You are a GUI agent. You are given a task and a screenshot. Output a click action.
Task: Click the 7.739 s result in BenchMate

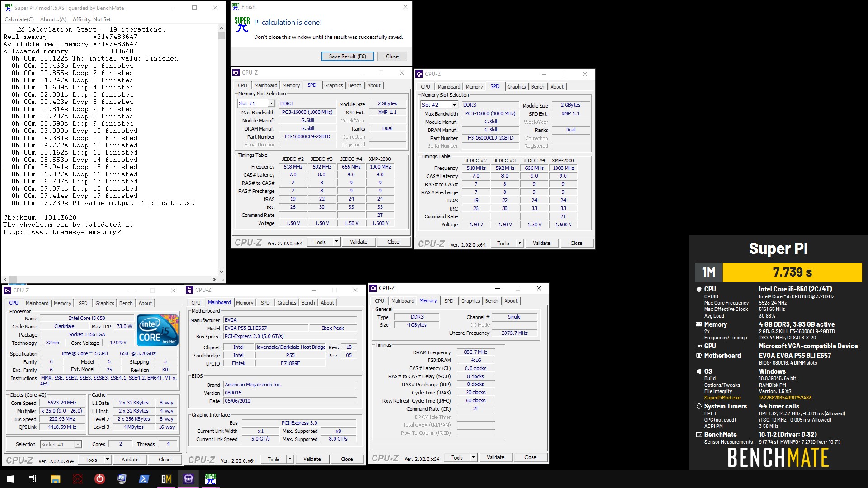(792, 272)
